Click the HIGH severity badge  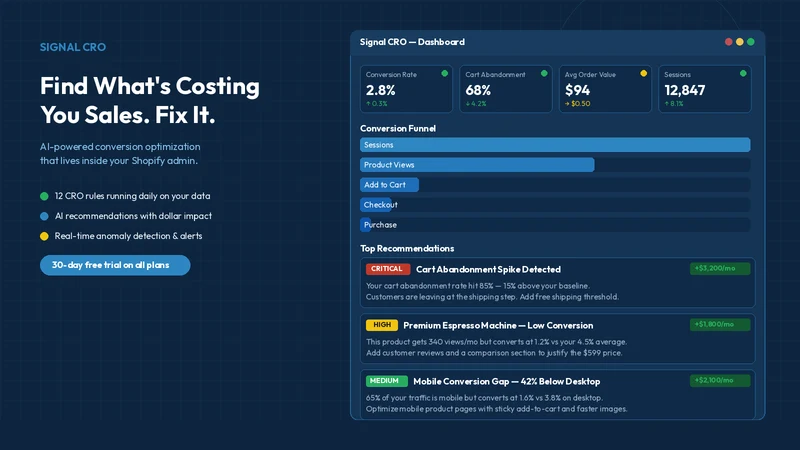pos(382,325)
